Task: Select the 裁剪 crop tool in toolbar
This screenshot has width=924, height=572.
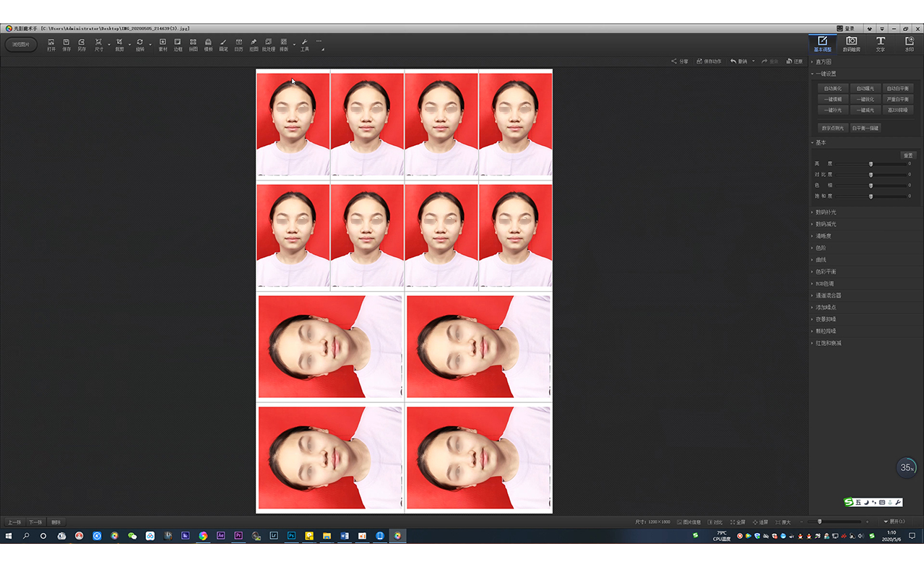Action: coord(120,45)
